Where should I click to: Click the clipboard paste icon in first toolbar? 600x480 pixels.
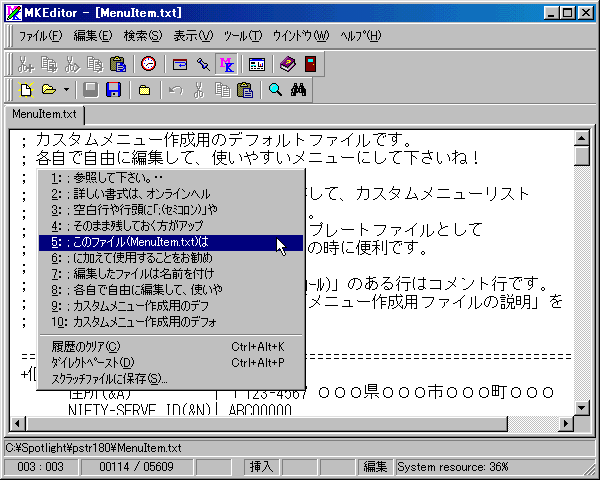point(118,64)
